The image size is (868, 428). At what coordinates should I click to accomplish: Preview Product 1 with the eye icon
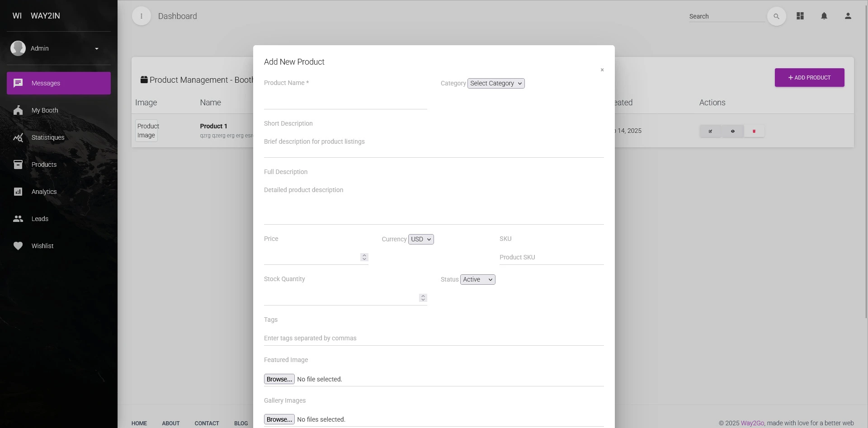[x=732, y=131]
